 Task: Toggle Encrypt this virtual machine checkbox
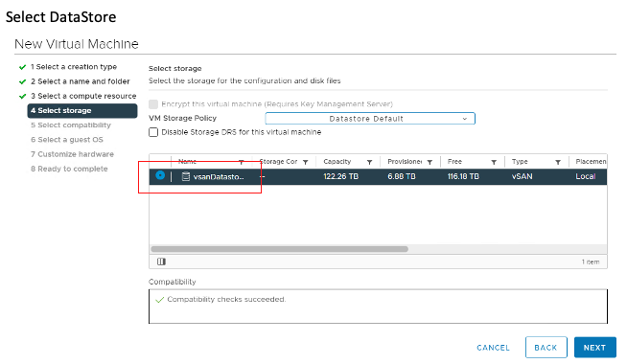153,104
